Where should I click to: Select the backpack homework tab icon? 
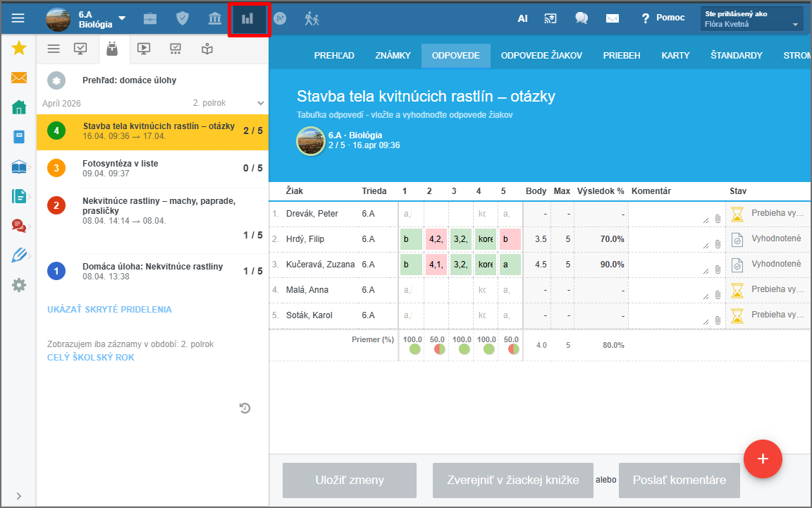[111, 49]
